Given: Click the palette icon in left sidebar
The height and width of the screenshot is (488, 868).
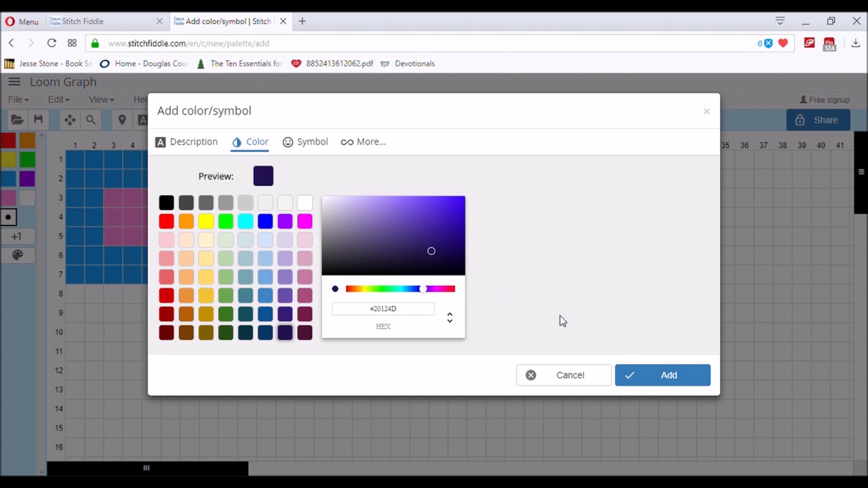Looking at the screenshot, I should (x=18, y=255).
